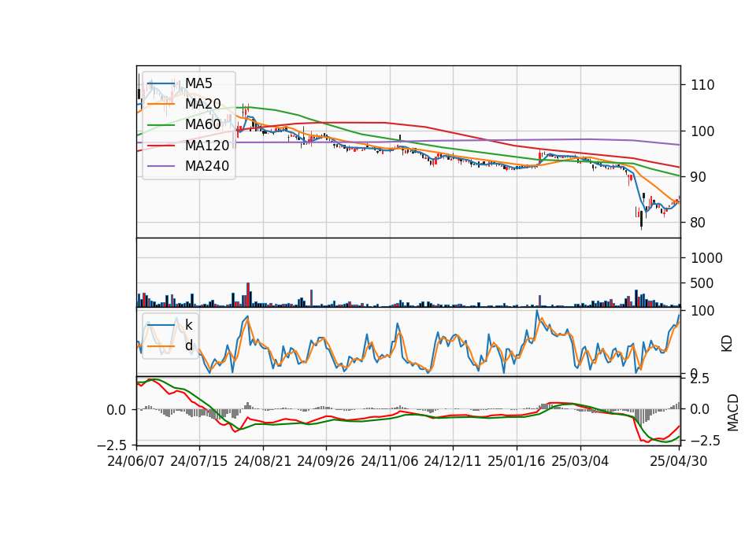Click the purple MA240 legend line sample
This screenshot has width=756, height=543.
pos(161,166)
